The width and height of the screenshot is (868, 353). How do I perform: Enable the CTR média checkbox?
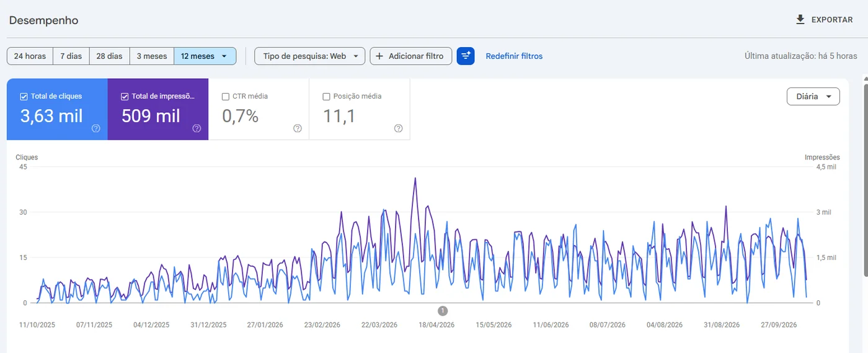coord(226,96)
